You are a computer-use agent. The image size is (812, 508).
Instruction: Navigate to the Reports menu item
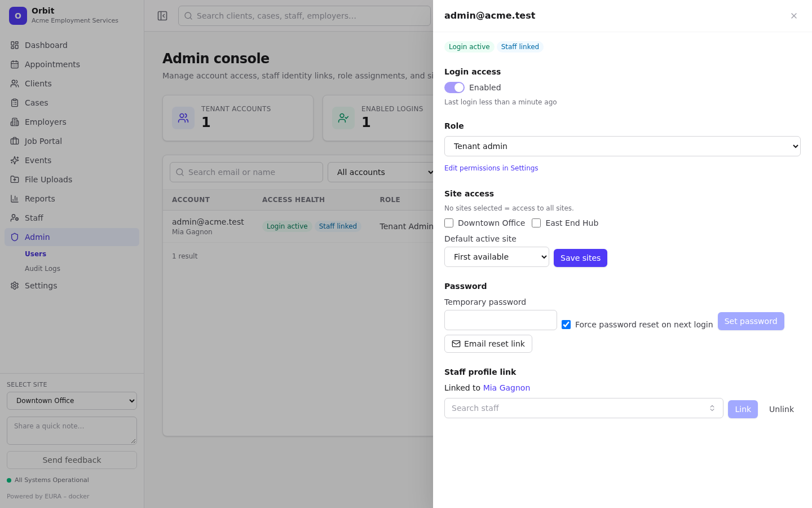(72, 199)
